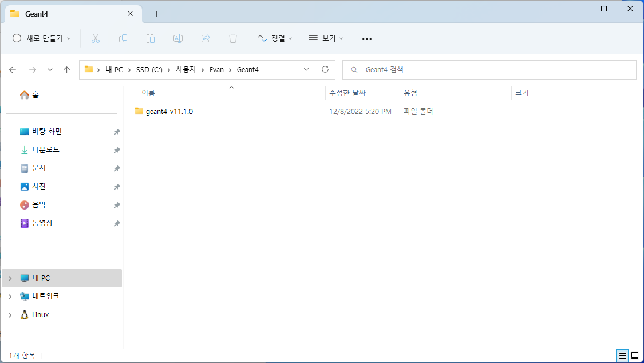Click the Paste clipboard icon
Screen dimensions: 644x363
151,38
